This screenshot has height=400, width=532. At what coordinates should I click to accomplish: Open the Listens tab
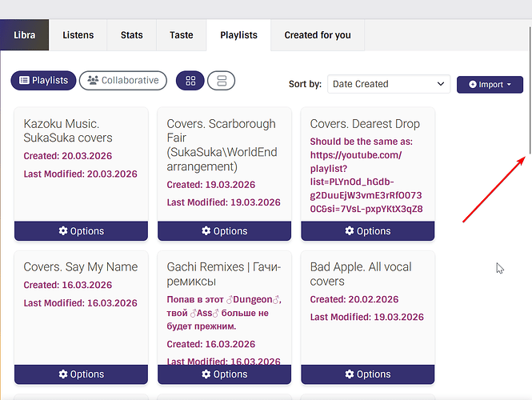78,35
